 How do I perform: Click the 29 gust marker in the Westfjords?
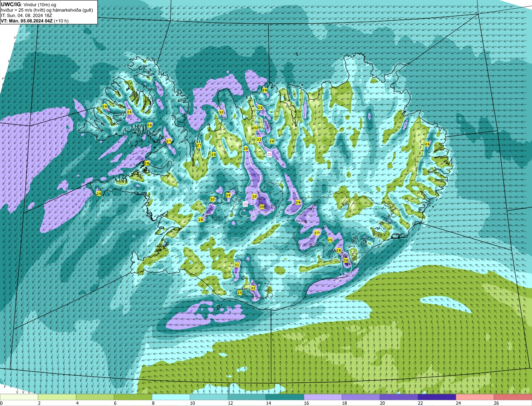tap(129, 112)
